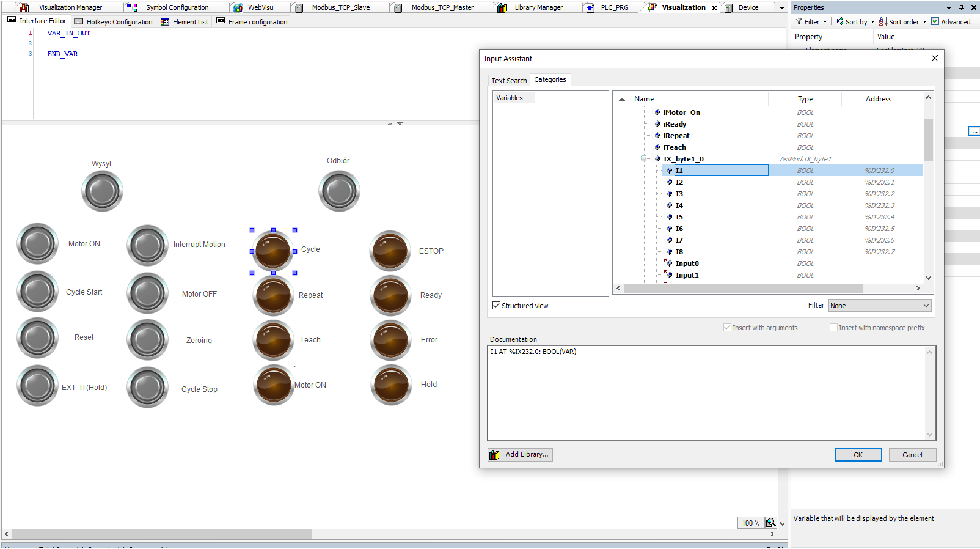Click the browse (...) button in Properties
Viewport: 980px width, 549px height.
(x=974, y=131)
